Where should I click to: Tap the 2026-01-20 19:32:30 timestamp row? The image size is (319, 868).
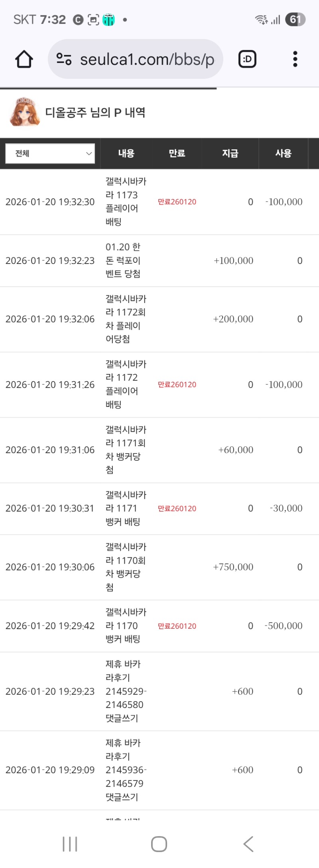pos(50,202)
